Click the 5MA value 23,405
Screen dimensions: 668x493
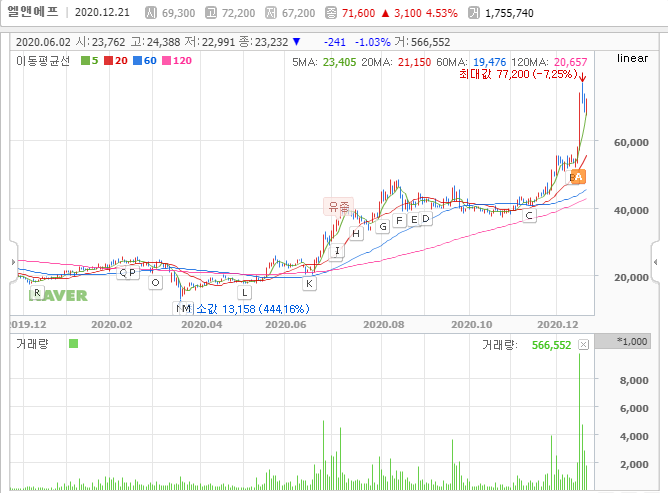(x=339, y=62)
